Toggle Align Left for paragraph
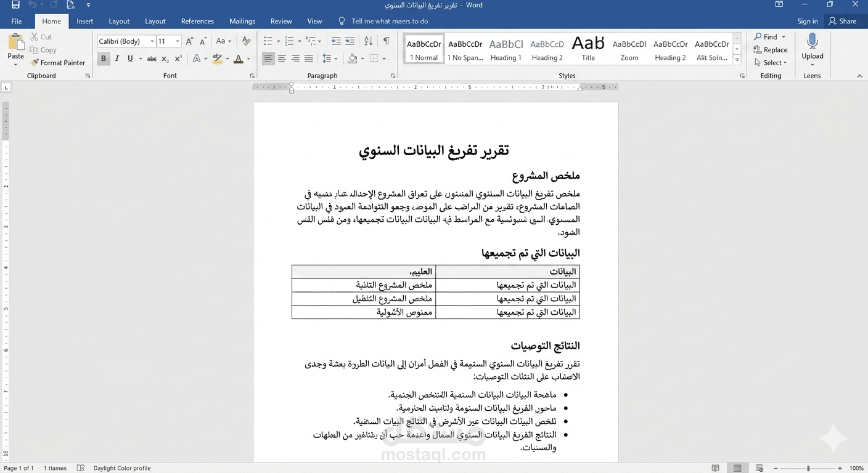This screenshot has width=868, height=473. tap(268, 59)
